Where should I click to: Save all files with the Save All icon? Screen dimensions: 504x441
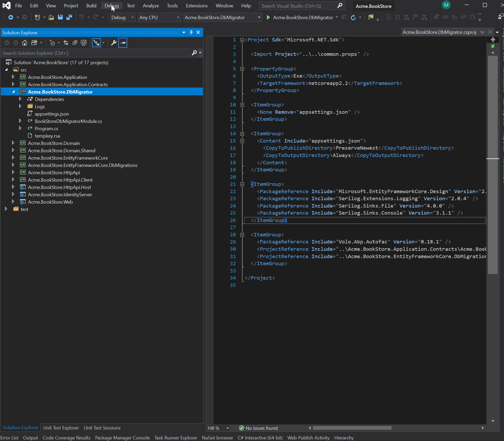tap(69, 17)
